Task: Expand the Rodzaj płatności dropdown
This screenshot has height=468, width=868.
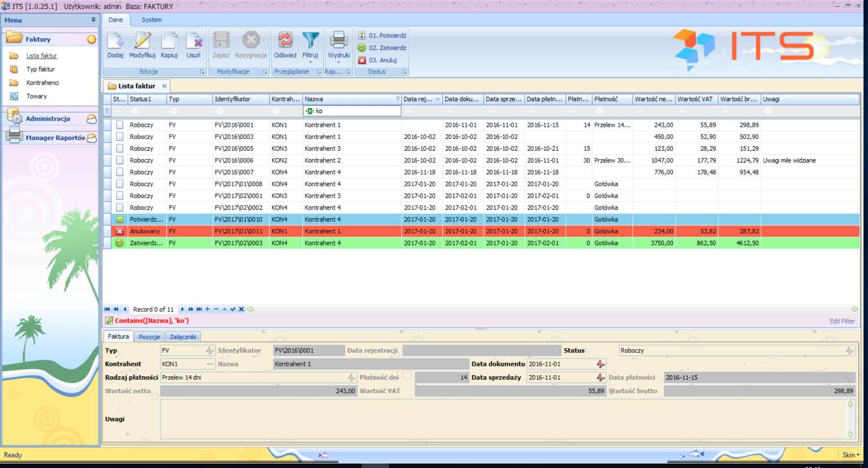Action: point(351,378)
